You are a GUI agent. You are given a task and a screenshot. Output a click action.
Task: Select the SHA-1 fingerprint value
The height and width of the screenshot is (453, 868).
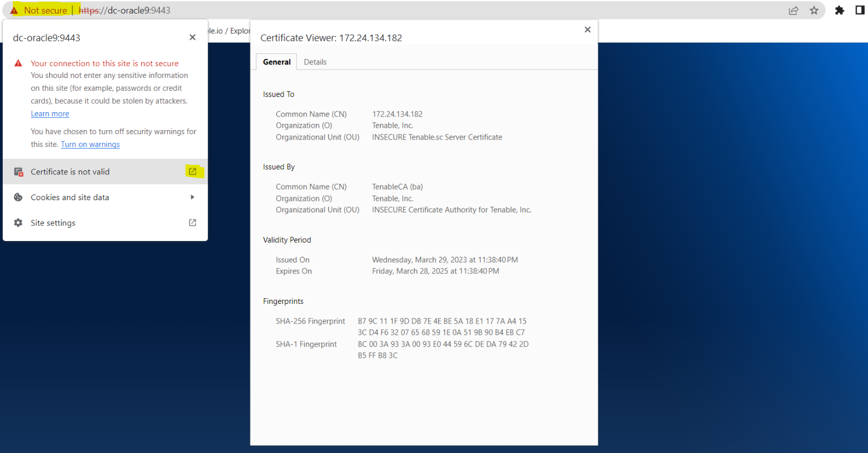tap(443, 350)
